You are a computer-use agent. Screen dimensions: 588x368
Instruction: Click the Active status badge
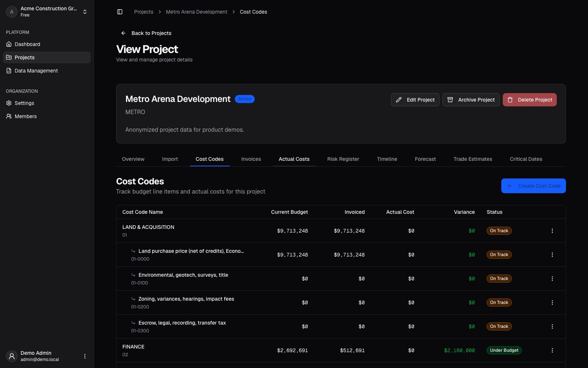coord(245,99)
